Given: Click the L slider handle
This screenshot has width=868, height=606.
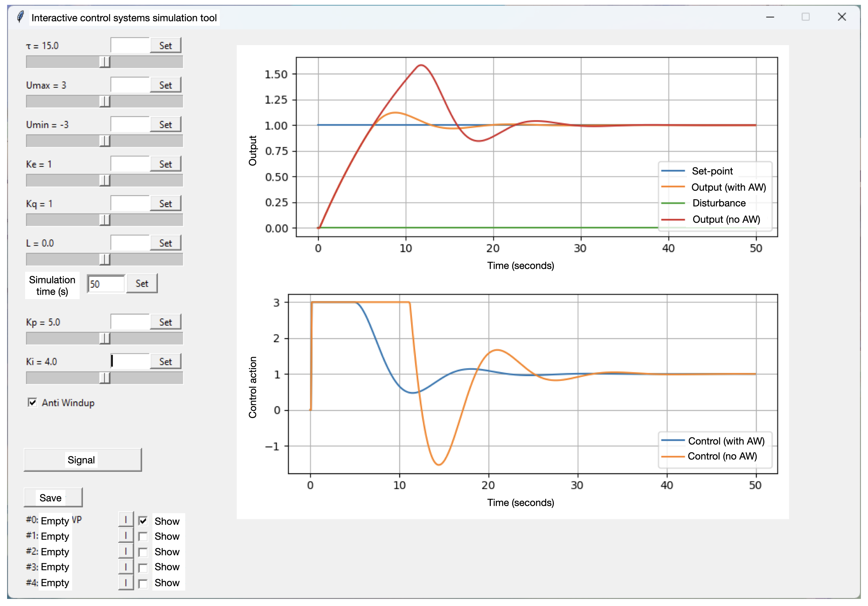Looking at the screenshot, I should [x=105, y=259].
